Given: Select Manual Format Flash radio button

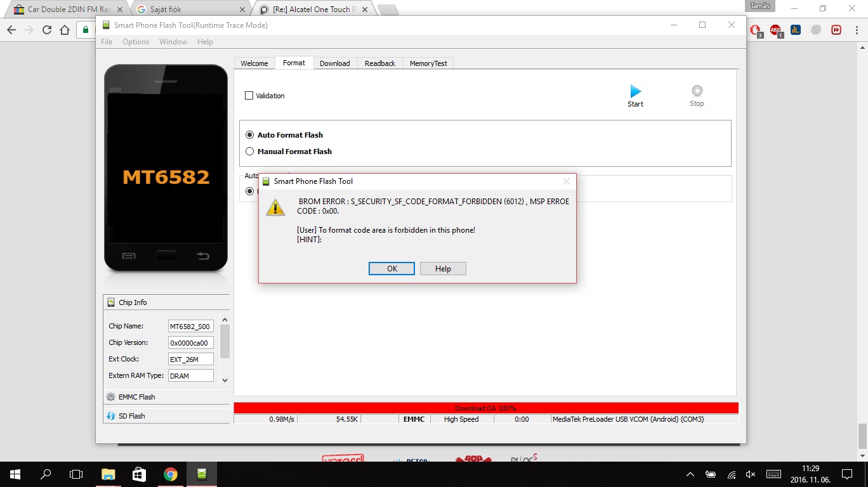Looking at the screenshot, I should click(x=249, y=152).
